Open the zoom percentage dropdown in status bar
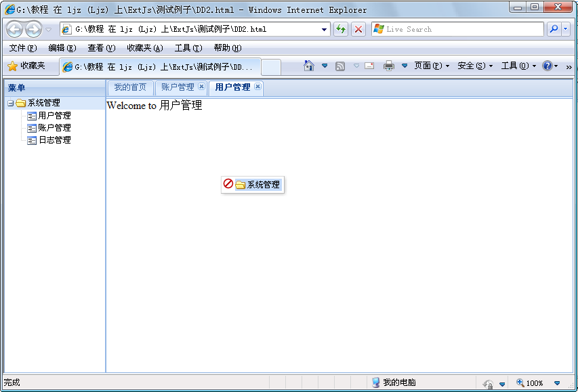Image resolution: width=578 pixels, height=392 pixels. (x=556, y=383)
